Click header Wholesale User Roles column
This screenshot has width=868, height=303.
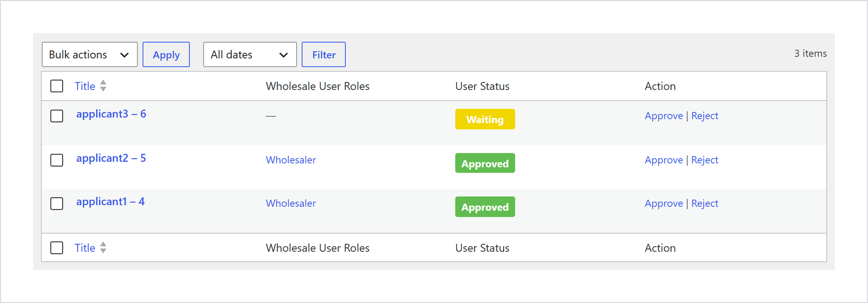(318, 86)
